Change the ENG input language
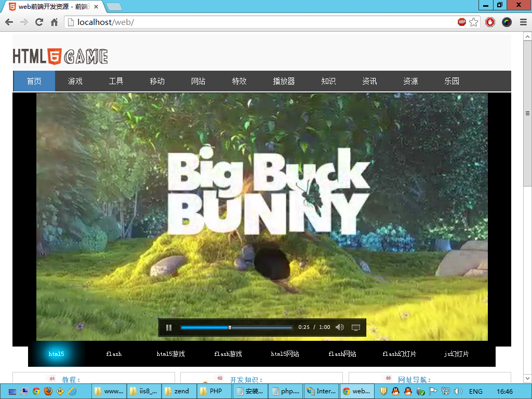This screenshot has width=532, height=399. click(x=476, y=392)
